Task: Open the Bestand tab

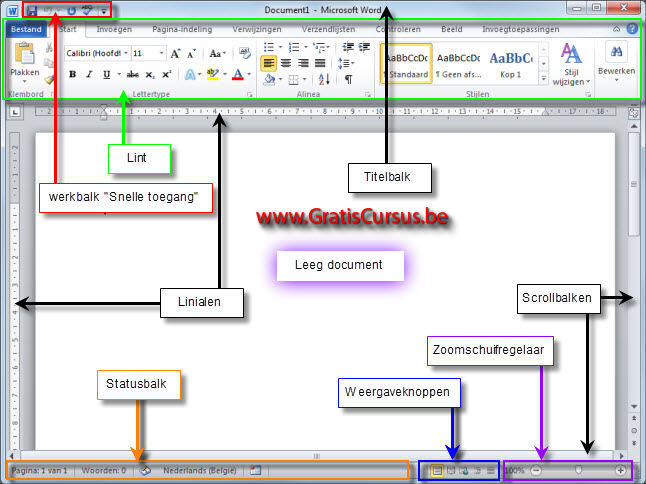Action: coord(26,29)
